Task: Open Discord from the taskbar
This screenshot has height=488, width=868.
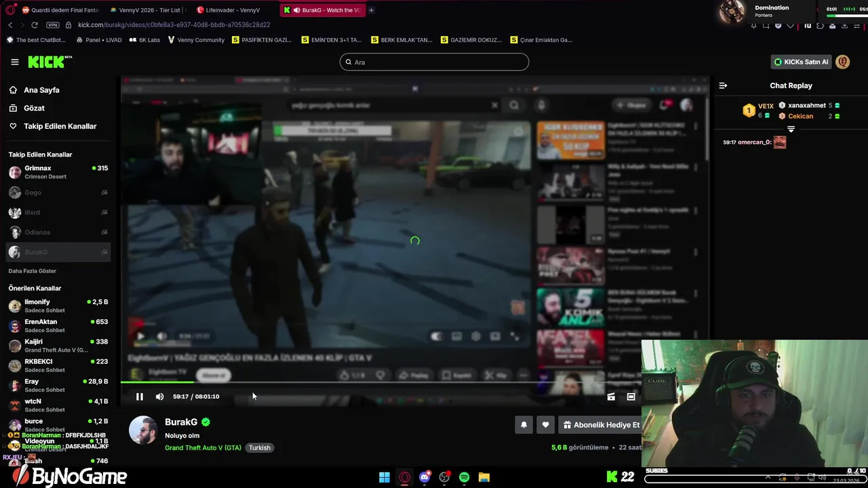Action: 425,477
